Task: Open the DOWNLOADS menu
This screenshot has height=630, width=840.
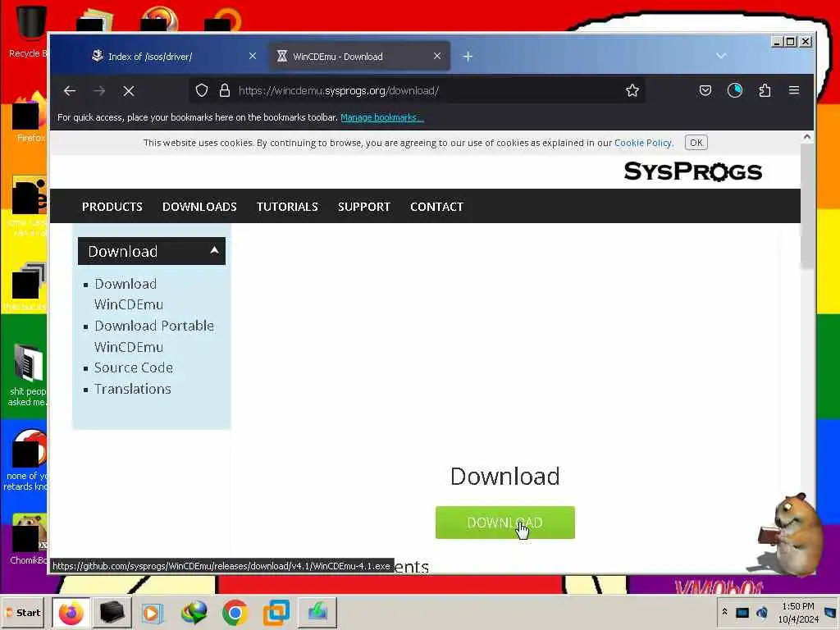Action: point(199,207)
